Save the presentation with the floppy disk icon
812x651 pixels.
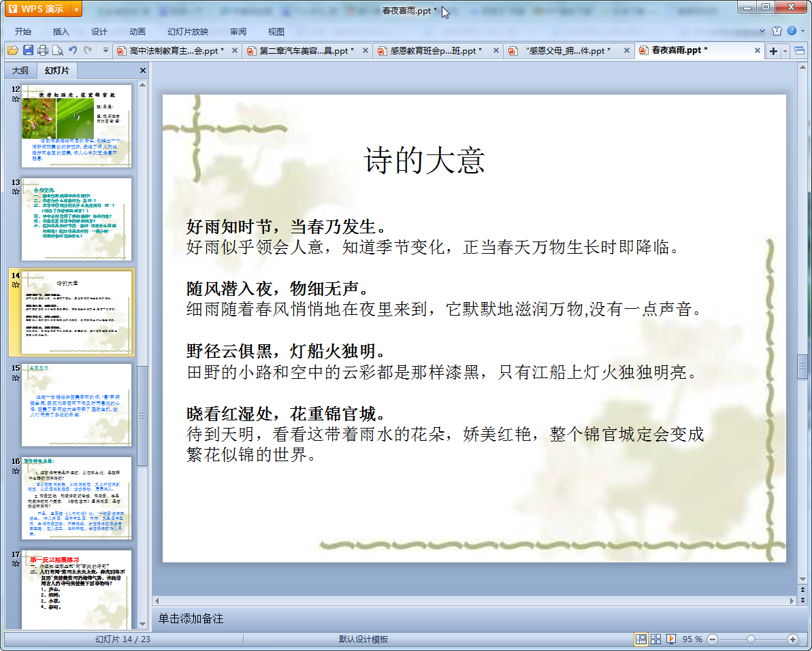click(28, 50)
